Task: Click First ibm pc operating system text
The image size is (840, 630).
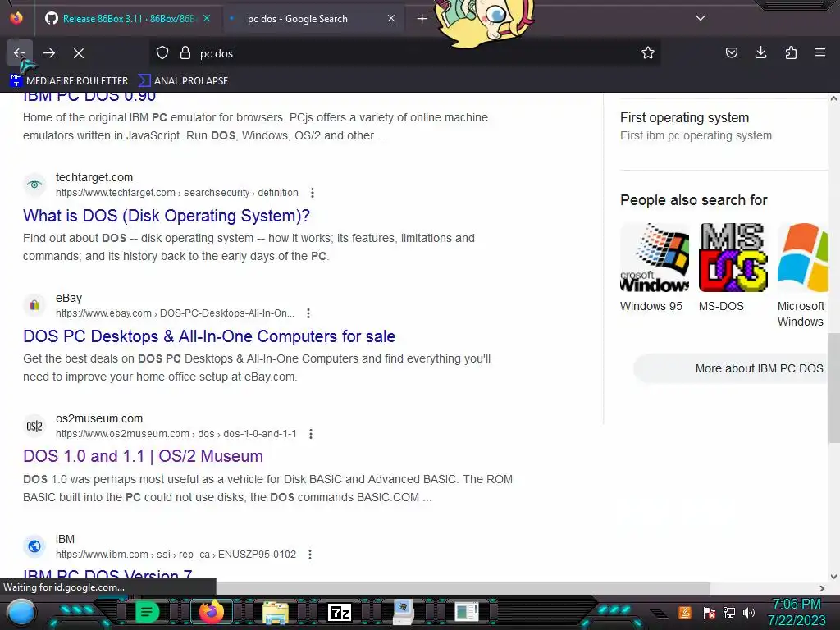Action: 696,135
